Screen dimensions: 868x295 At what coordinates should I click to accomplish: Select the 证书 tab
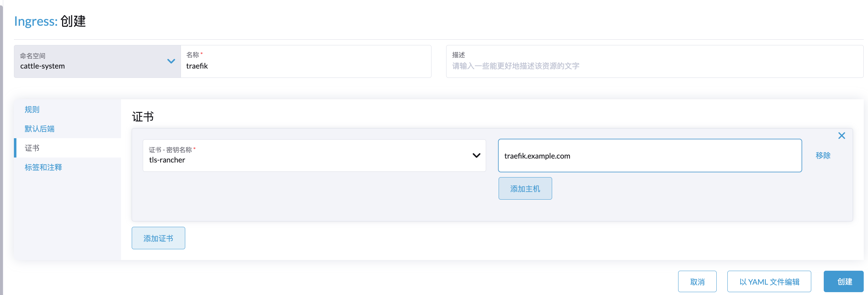point(32,148)
